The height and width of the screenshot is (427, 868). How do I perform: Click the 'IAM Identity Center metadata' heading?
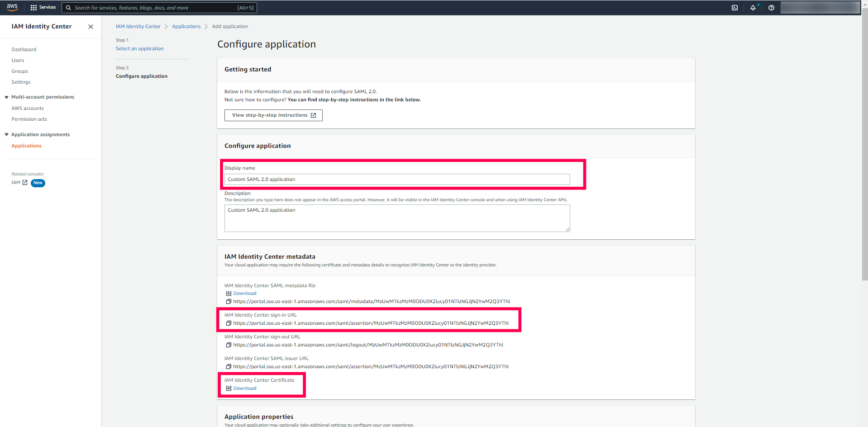pos(270,257)
